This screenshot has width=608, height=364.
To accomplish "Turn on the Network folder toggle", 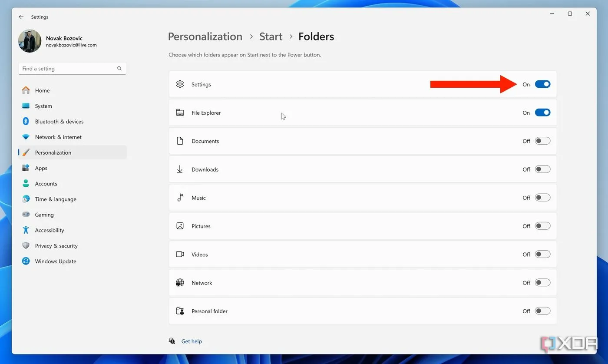I will click(542, 283).
